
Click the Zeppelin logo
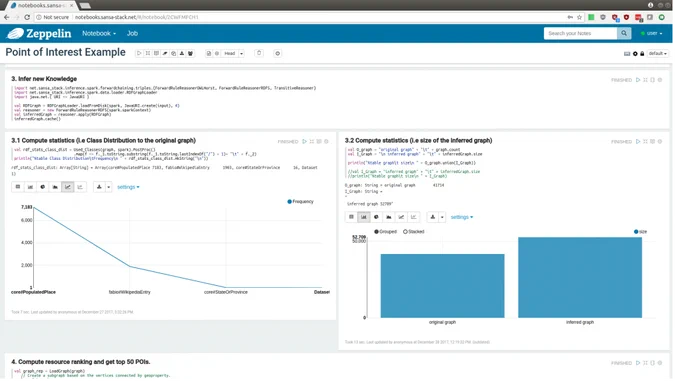pyautogui.click(x=39, y=33)
